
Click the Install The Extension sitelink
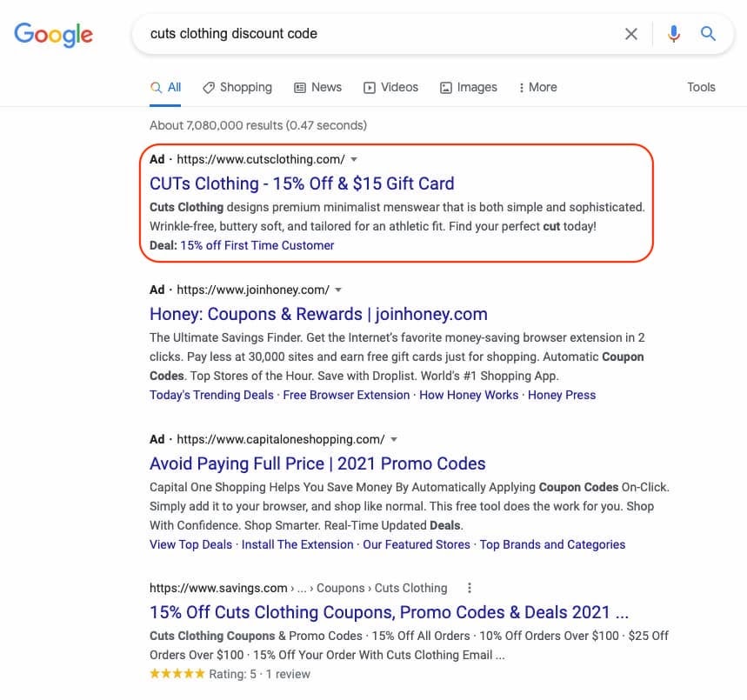297,544
